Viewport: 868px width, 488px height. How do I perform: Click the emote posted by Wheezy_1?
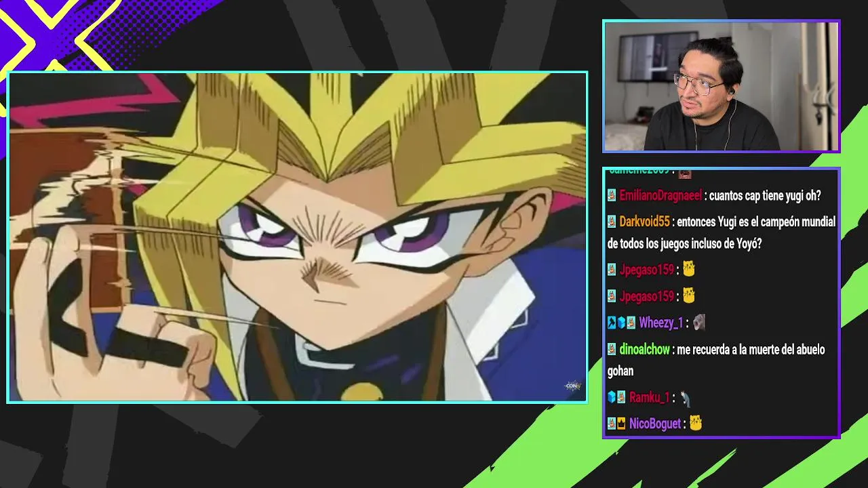[x=699, y=323]
